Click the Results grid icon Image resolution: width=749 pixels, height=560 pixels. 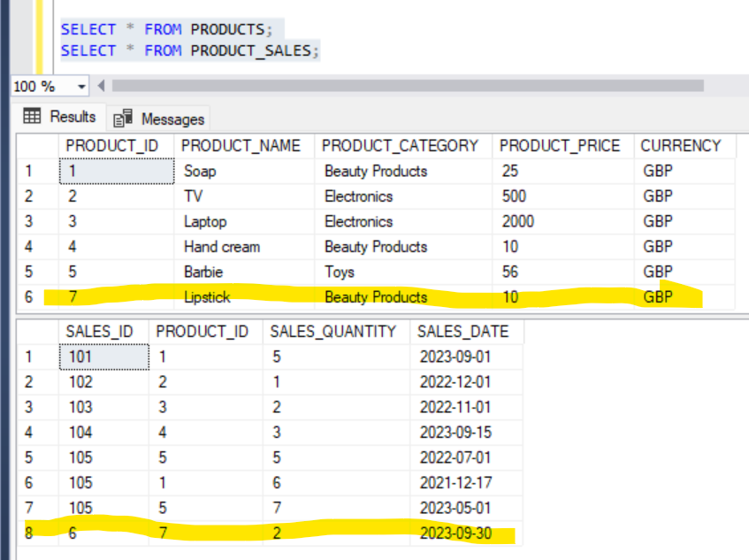(32, 117)
